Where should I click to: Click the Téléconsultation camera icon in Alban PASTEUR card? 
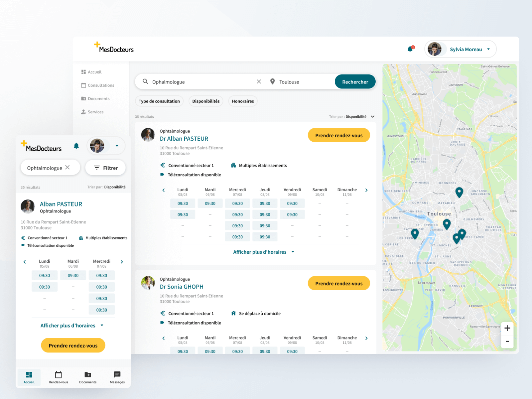click(x=162, y=175)
